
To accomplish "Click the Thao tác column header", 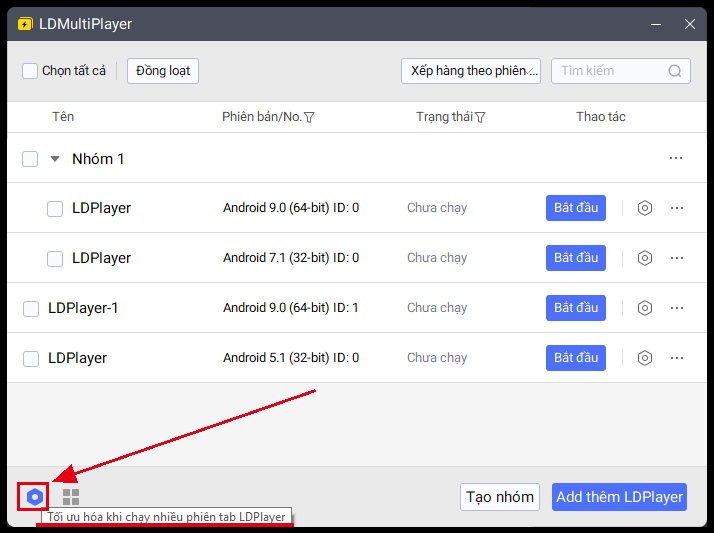I will [601, 117].
